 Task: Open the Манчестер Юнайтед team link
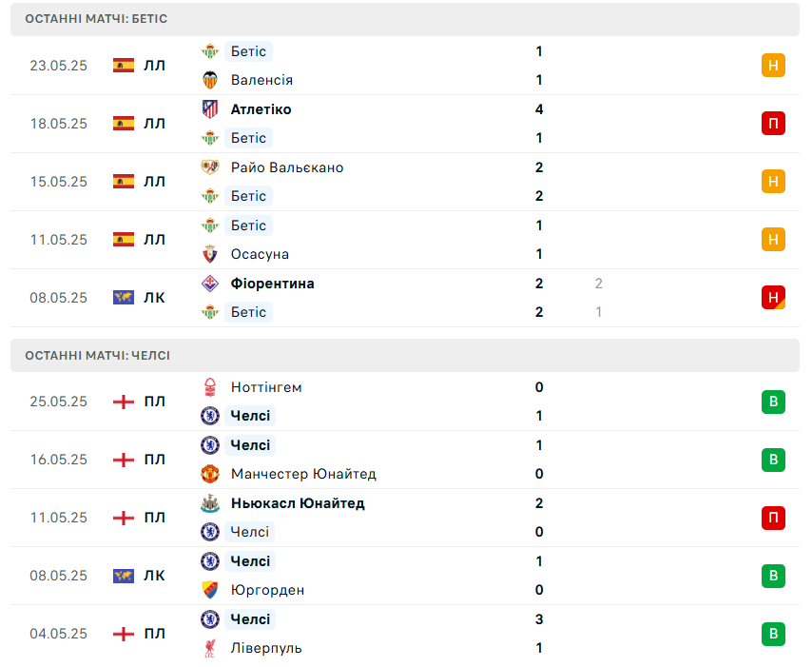(303, 474)
